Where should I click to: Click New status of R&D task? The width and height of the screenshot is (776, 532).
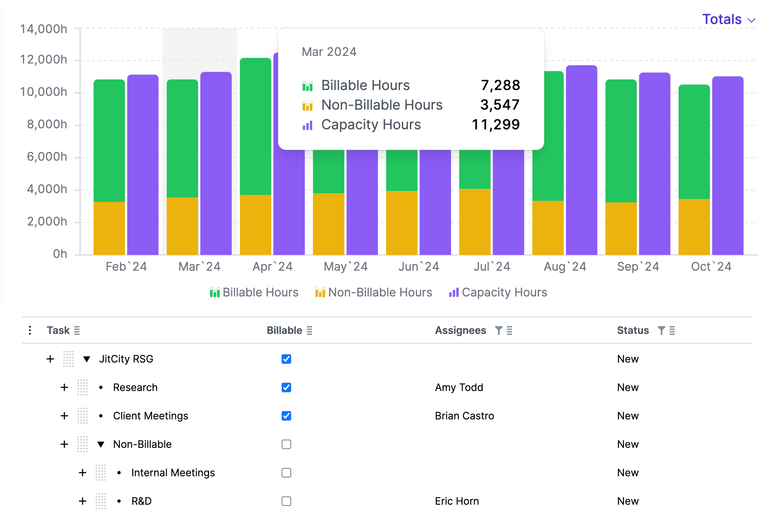pos(627,501)
